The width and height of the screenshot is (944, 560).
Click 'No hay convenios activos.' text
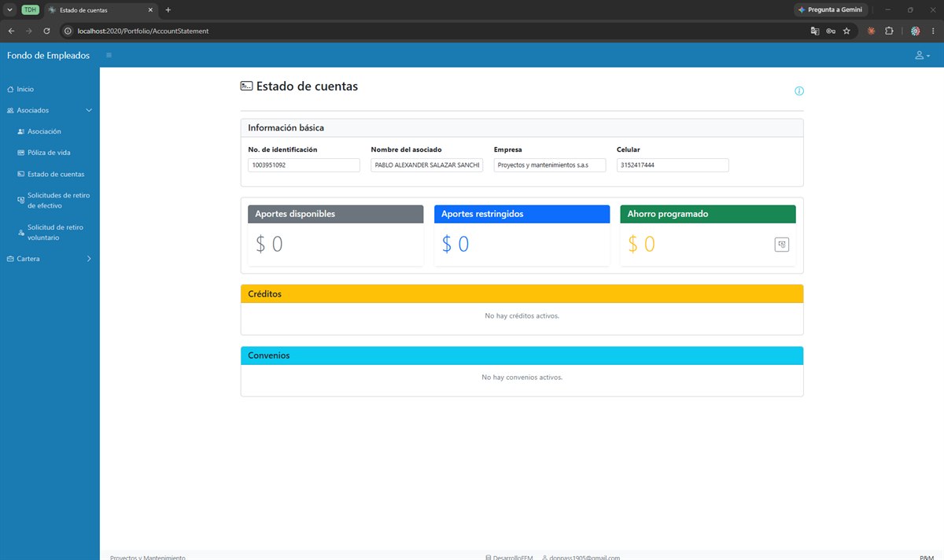(x=522, y=378)
